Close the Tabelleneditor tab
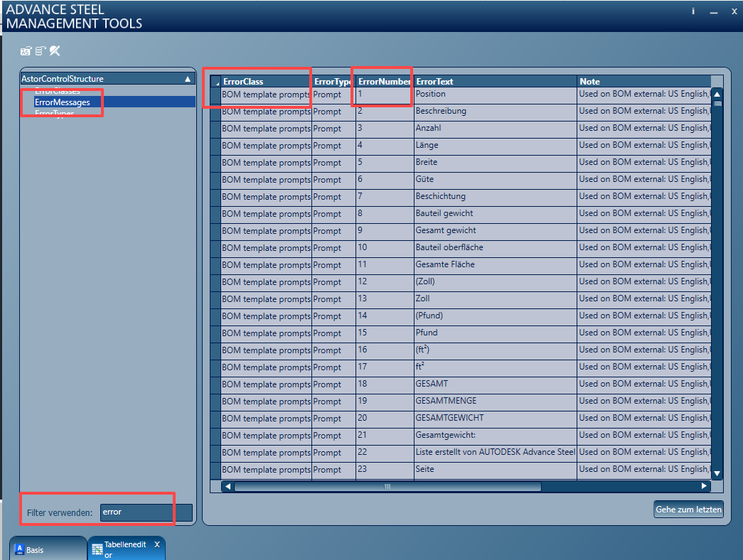This screenshot has width=743, height=560. [156, 544]
